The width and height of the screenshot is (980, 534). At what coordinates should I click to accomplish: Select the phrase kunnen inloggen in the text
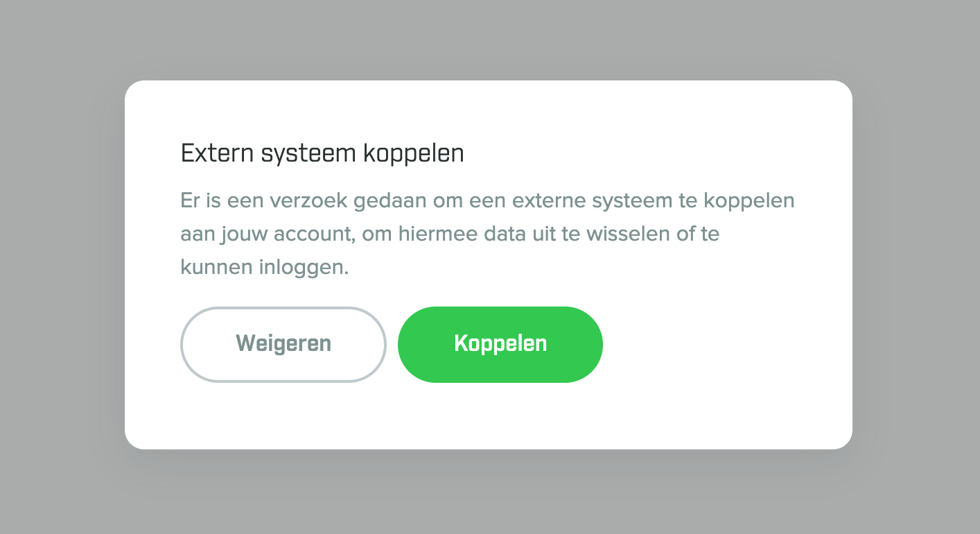click(263, 266)
